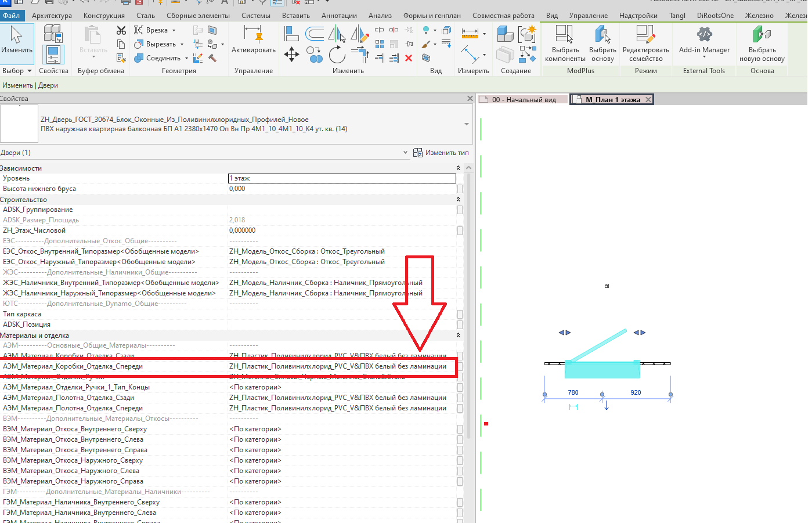The image size is (812, 523).
Task: Click the Type Properties icon above Свойства
Action: [53, 34]
